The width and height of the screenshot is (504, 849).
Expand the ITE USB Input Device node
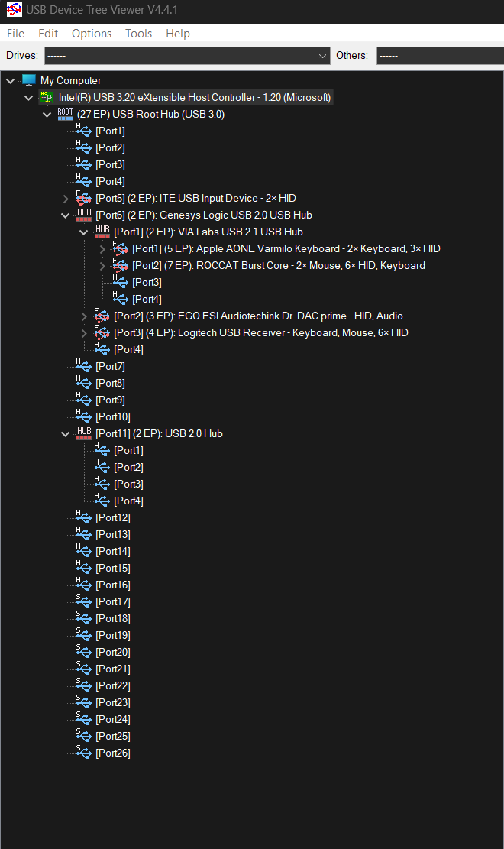click(66, 199)
